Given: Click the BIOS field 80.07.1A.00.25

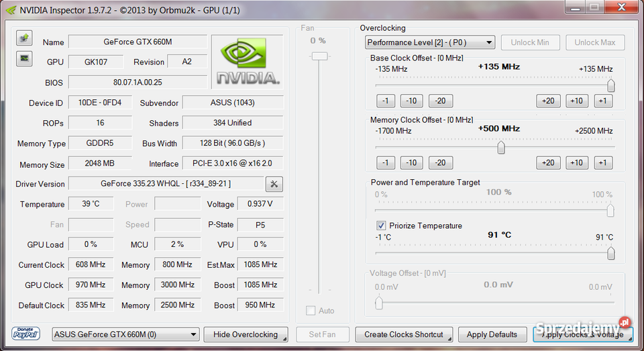Looking at the screenshot, I should [x=138, y=82].
